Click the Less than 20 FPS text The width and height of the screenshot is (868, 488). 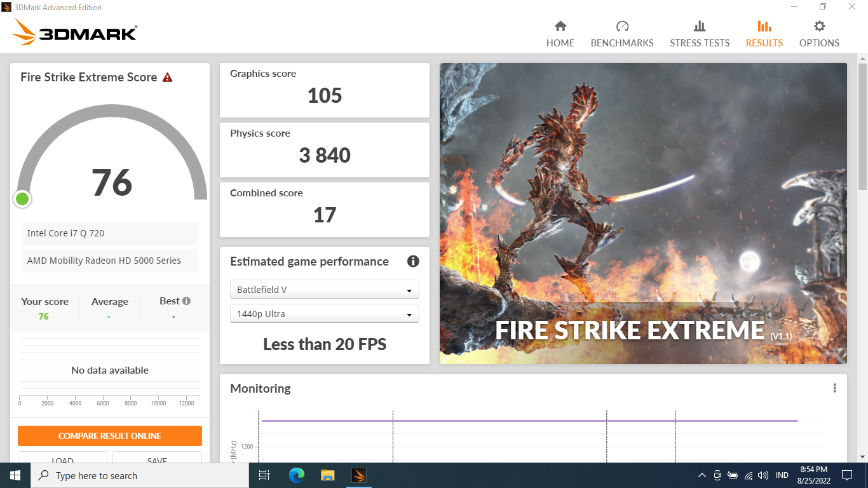(x=325, y=344)
